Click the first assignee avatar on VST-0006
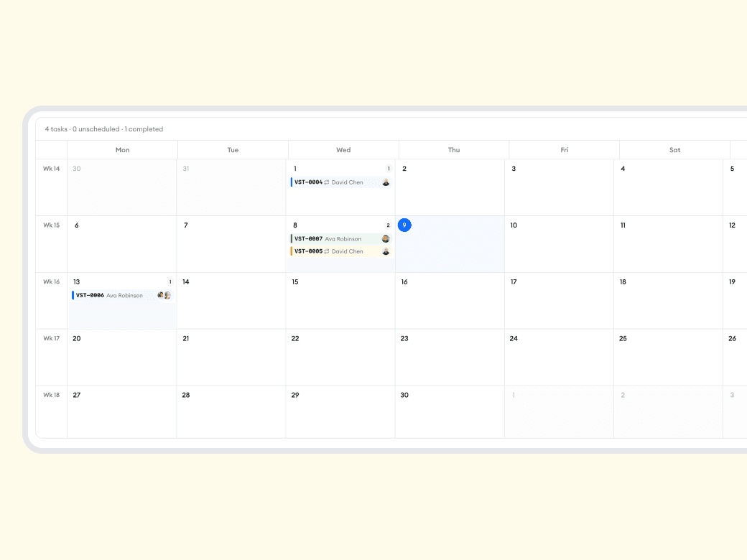The height and width of the screenshot is (560, 747). tap(161, 295)
